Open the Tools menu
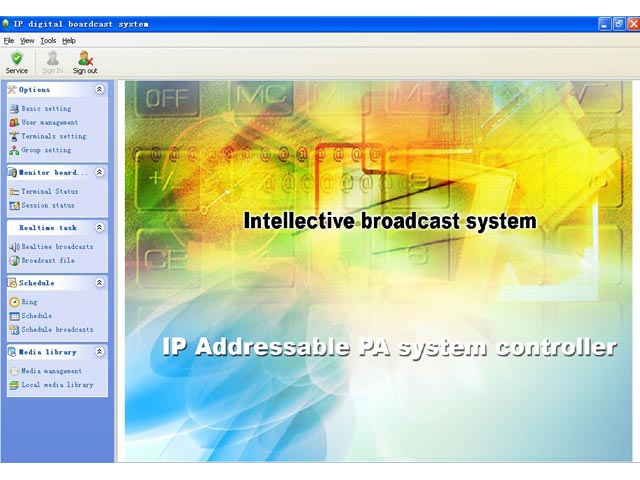The image size is (640, 480). [48, 41]
